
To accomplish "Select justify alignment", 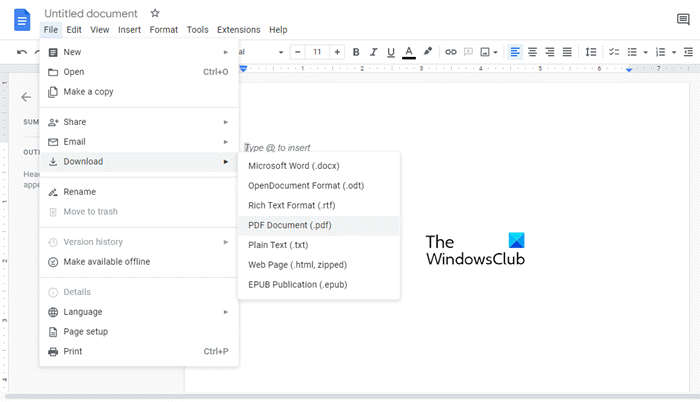I will point(567,52).
